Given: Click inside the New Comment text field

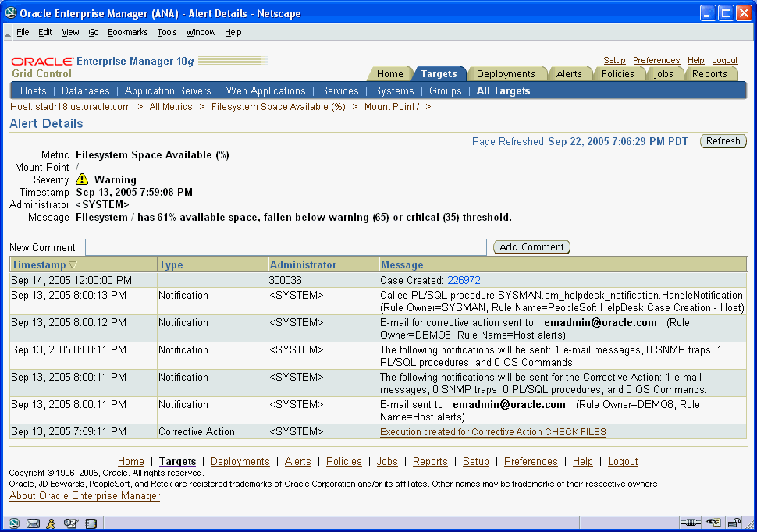Looking at the screenshot, I should coord(286,246).
